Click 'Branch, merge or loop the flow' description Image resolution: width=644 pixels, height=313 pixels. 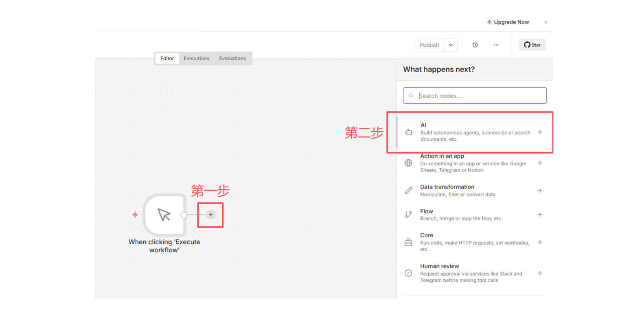(461, 219)
